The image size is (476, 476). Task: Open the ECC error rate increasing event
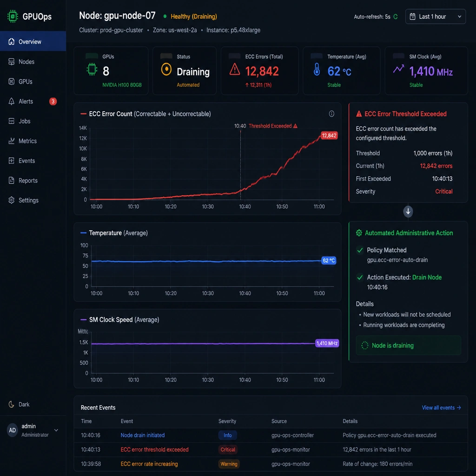149,463
